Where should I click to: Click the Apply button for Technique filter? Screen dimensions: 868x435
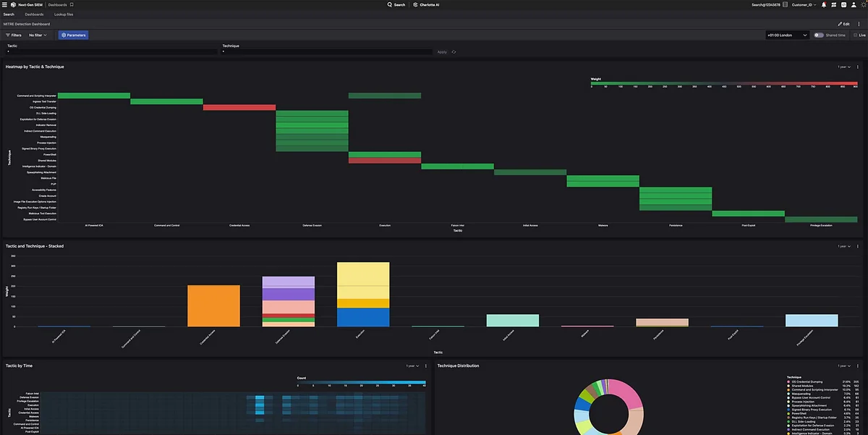click(441, 51)
